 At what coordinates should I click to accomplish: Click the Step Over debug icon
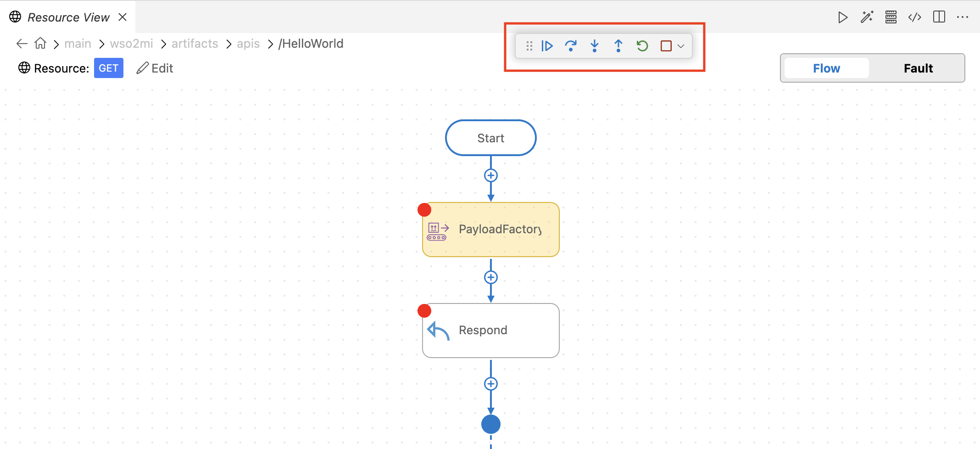pos(571,46)
